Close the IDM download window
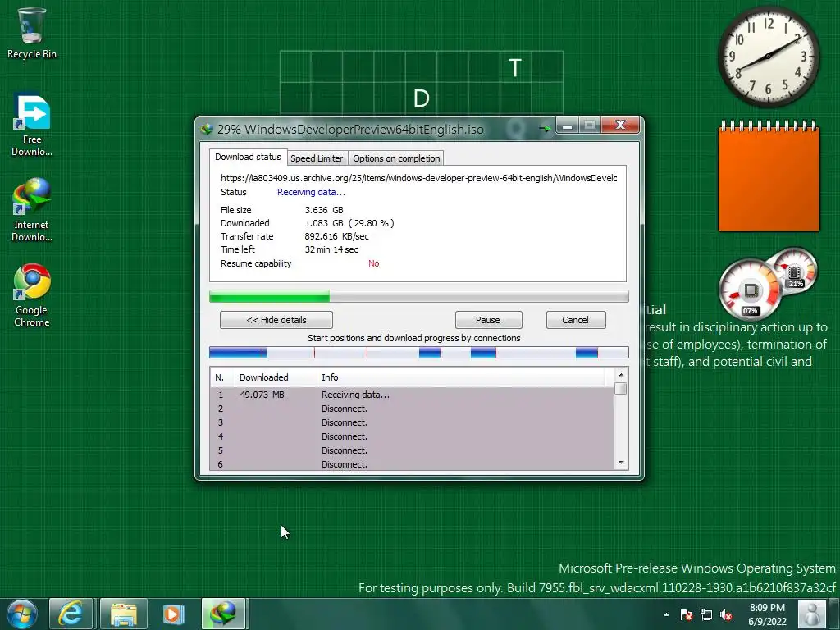The image size is (840, 630). click(620, 126)
